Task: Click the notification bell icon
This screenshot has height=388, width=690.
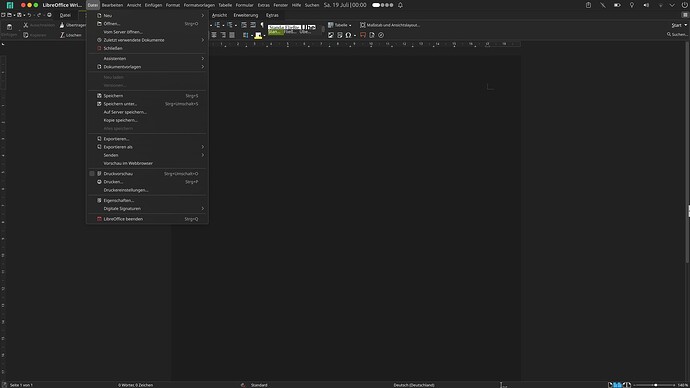Action: click(400, 5)
